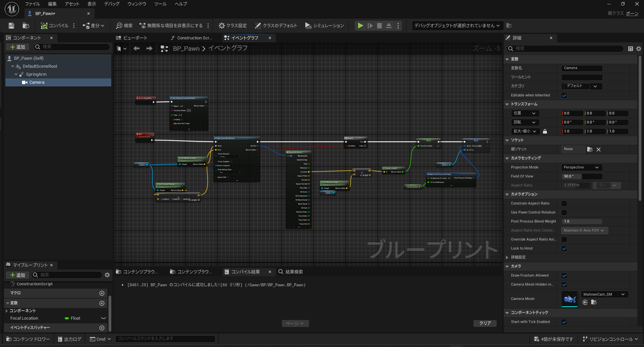Open the Projection Mode dropdown

(x=582, y=167)
